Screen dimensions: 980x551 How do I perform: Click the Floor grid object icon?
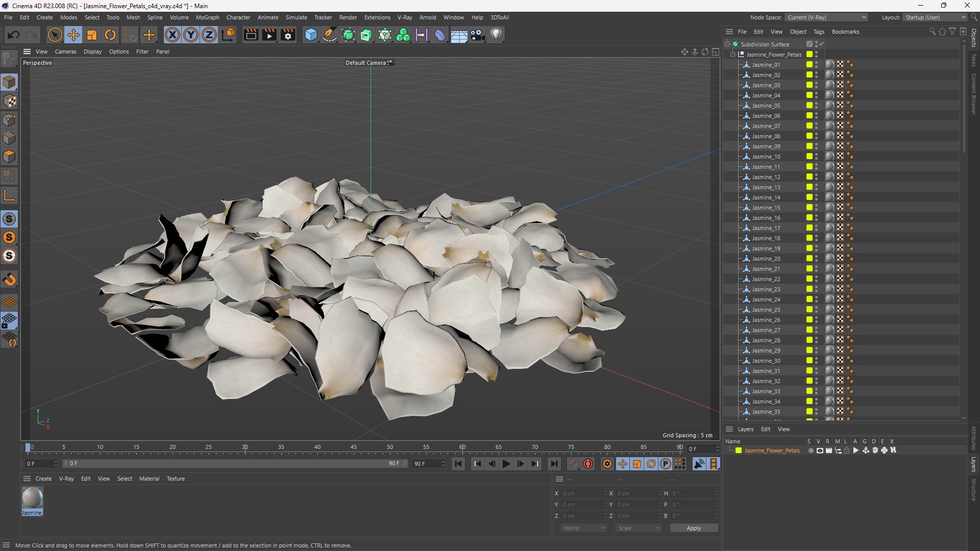(459, 35)
